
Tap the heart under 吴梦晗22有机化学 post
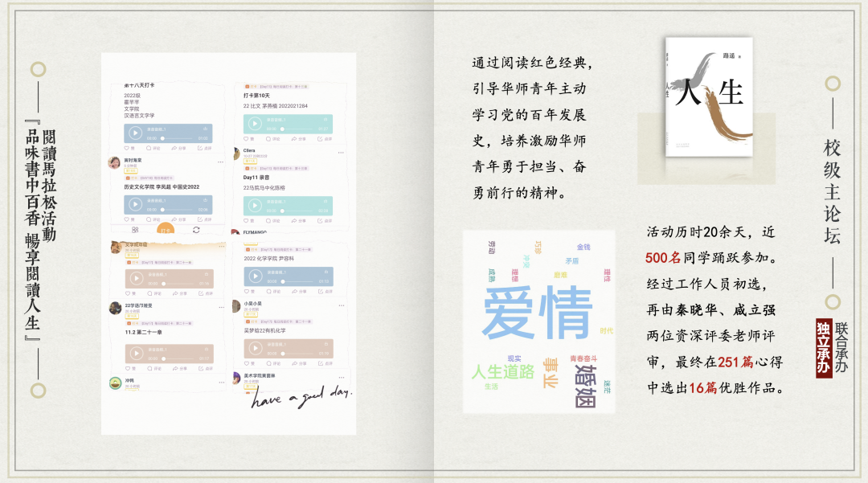(x=248, y=363)
